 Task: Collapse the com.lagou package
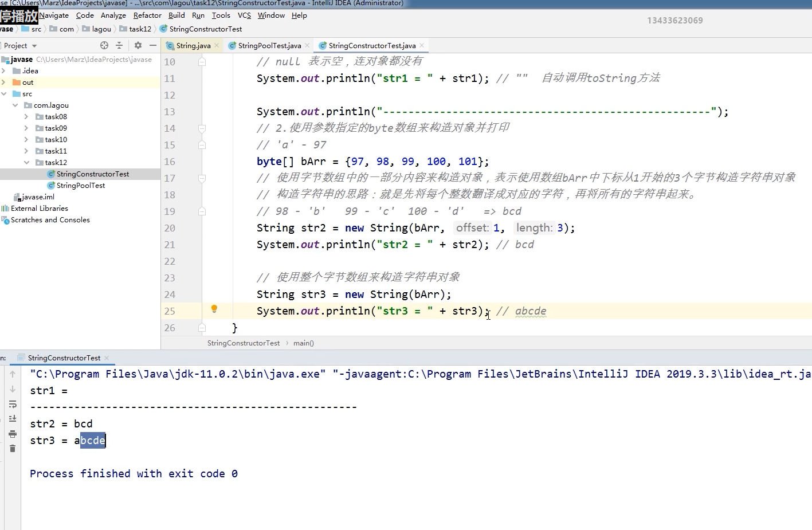click(15, 105)
